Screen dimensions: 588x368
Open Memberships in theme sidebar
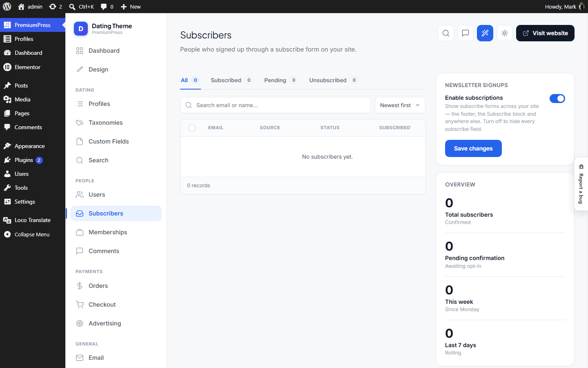[x=116, y=232]
